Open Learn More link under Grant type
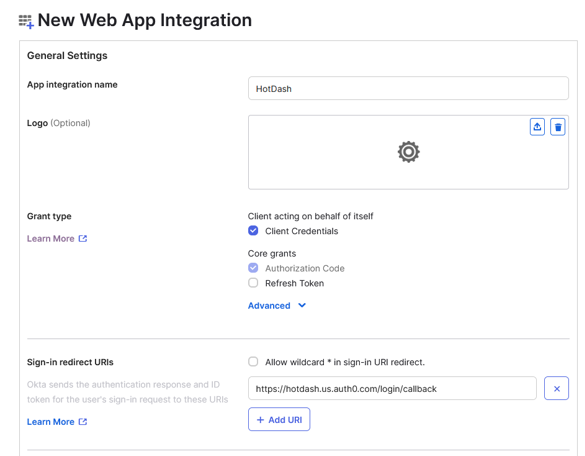Image resolution: width=585 pixels, height=456 pixels. [50, 238]
